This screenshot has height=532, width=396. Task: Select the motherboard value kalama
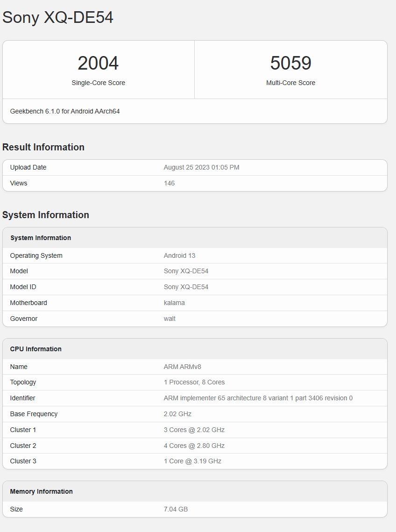click(174, 303)
